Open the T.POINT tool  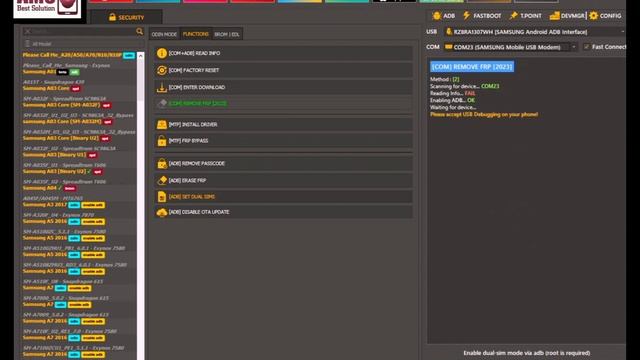click(526, 16)
